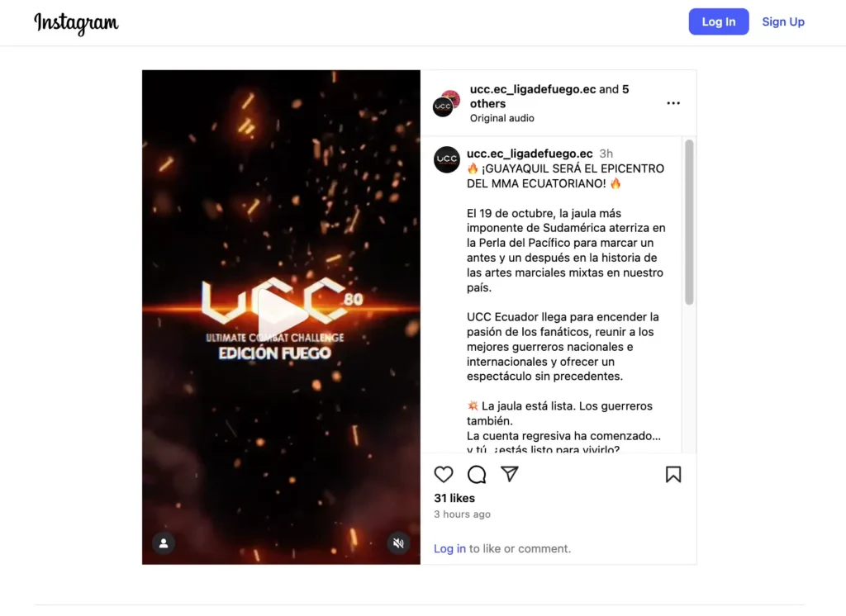The image size is (846, 616).
Task: Open the Original audio link
Action: coord(501,118)
